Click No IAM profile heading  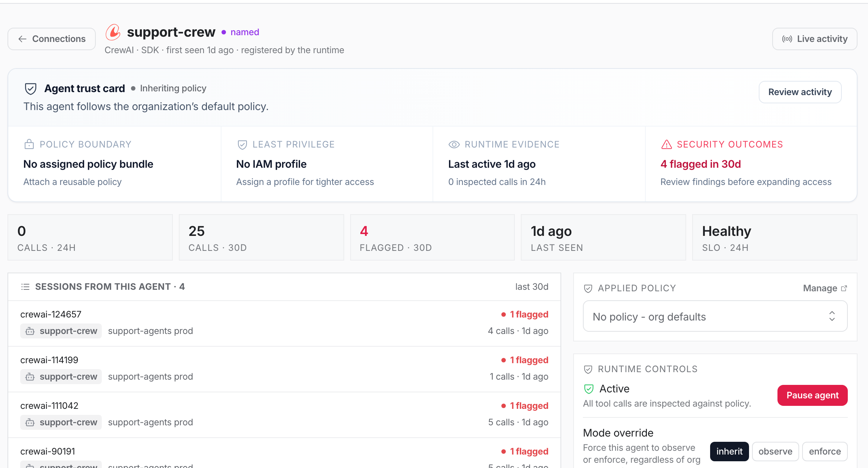[x=271, y=164]
